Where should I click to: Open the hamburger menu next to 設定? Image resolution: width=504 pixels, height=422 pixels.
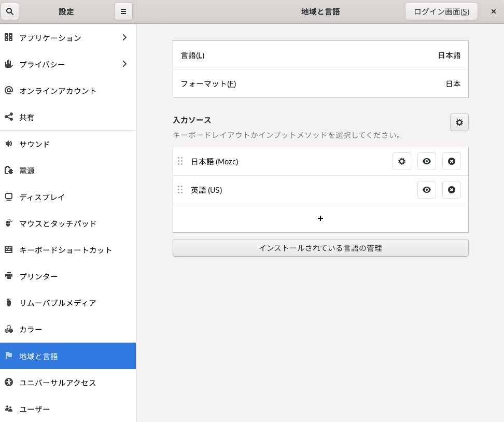pyautogui.click(x=123, y=11)
